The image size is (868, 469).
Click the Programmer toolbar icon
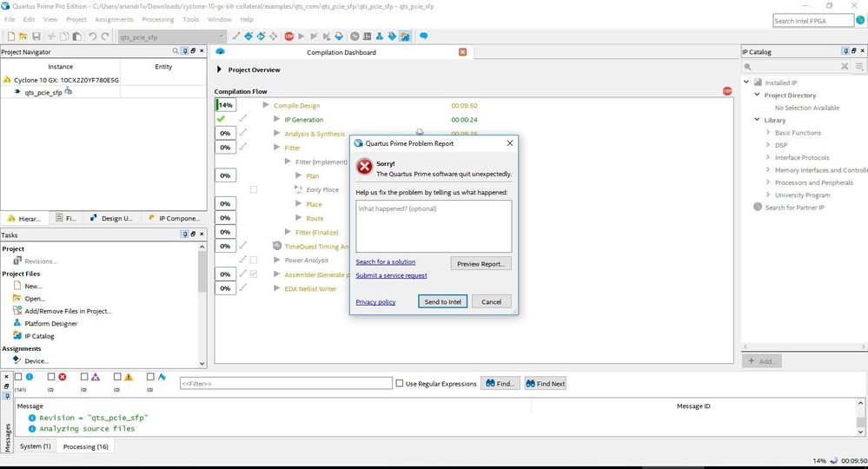tap(392, 36)
